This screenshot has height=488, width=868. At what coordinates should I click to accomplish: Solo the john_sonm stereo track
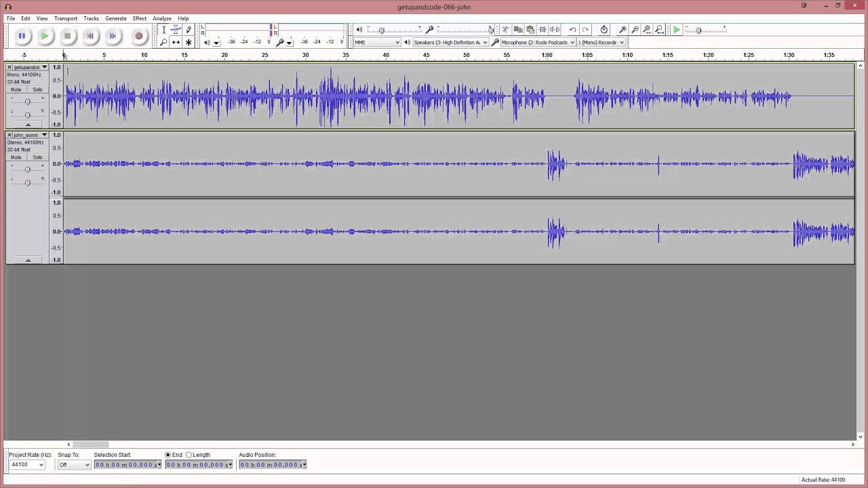[37, 157]
